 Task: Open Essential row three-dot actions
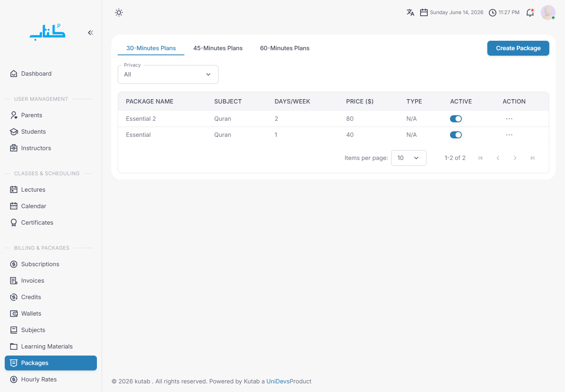click(x=509, y=135)
